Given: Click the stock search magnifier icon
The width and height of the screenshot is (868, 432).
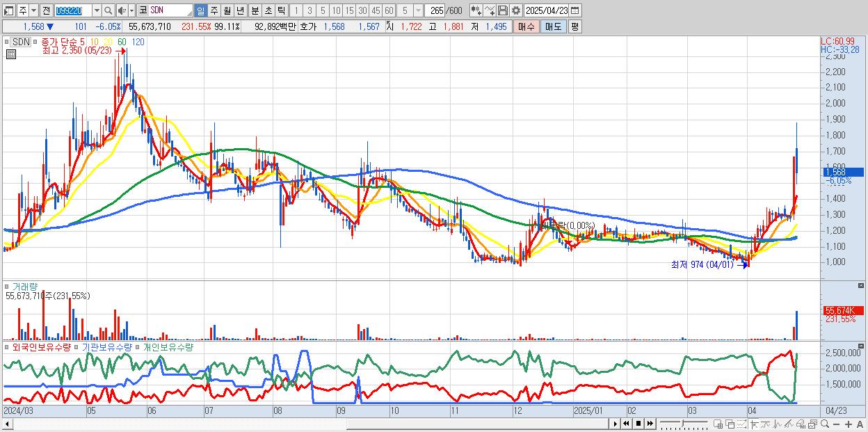Looking at the screenshot, I should point(108,10).
